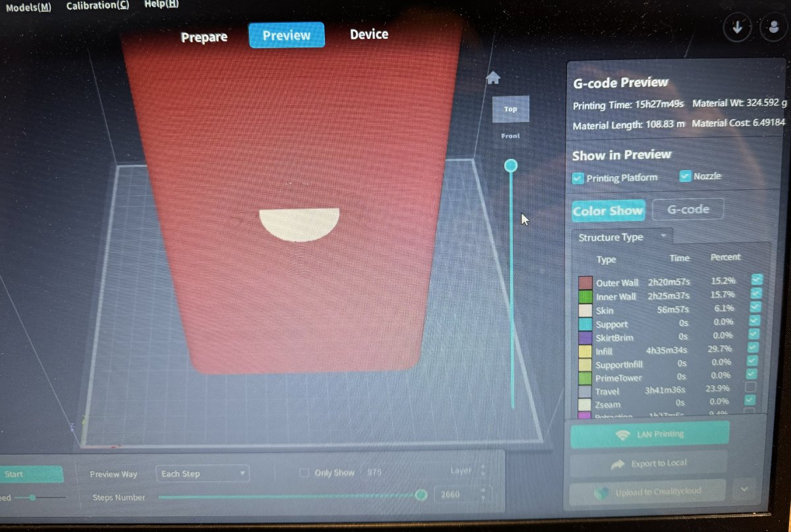
Task: Click the Inner Wall color swatch
Action: coord(585,297)
